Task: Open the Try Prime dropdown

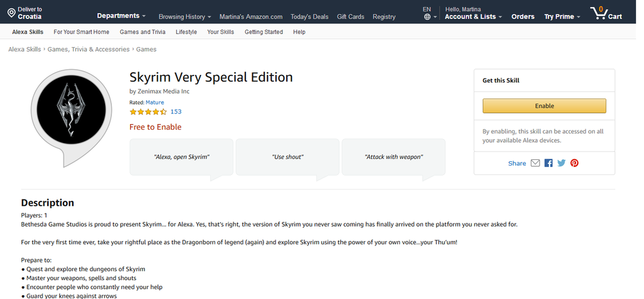Action: [x=562, y=17]
